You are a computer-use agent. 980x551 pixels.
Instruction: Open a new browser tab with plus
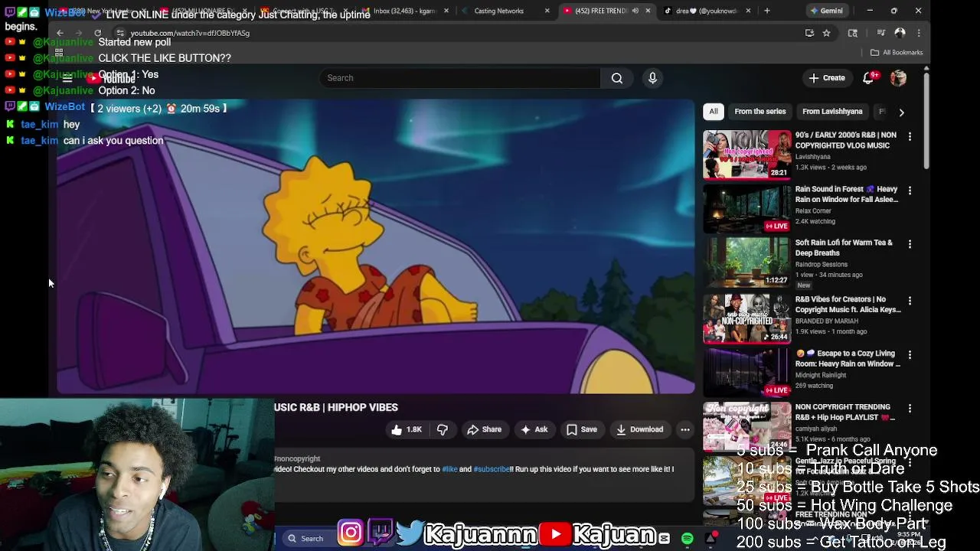tap(766, 11)
